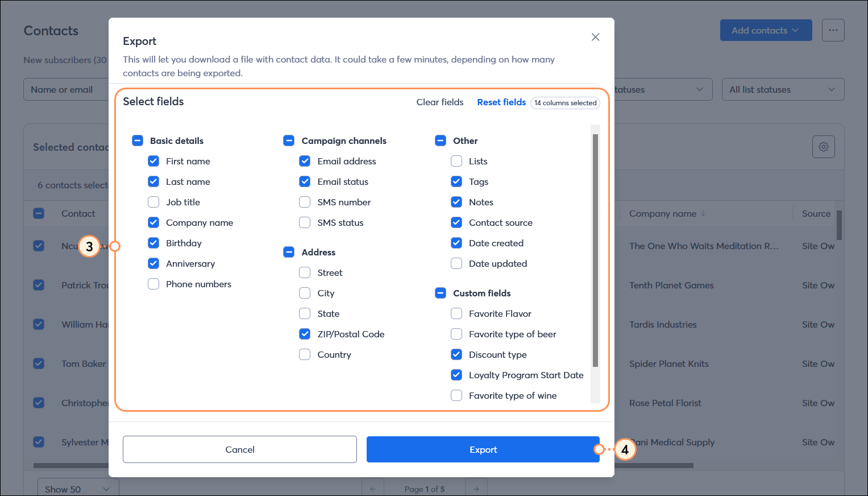Sort by Company name arrow icon
This screenshot has width=868, height=496.
pos(704,214)
